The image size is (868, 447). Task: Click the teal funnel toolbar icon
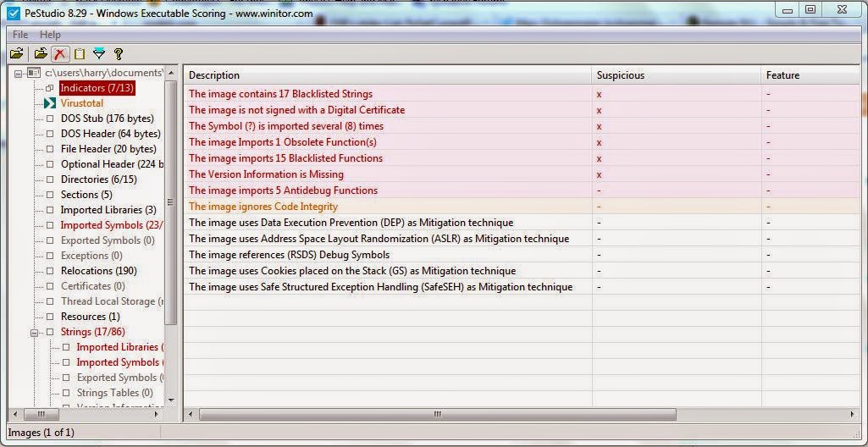click(99, 53)
